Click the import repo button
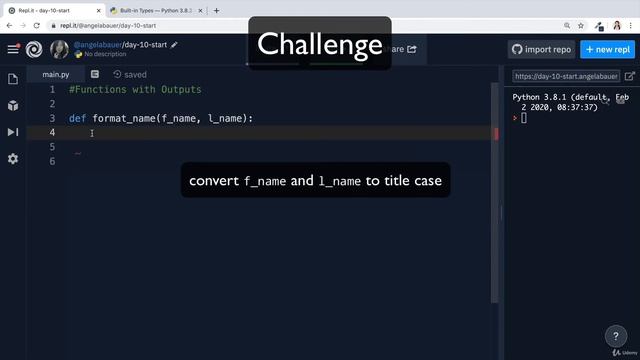This screenshot has width=640, height=360. point(541,49)
